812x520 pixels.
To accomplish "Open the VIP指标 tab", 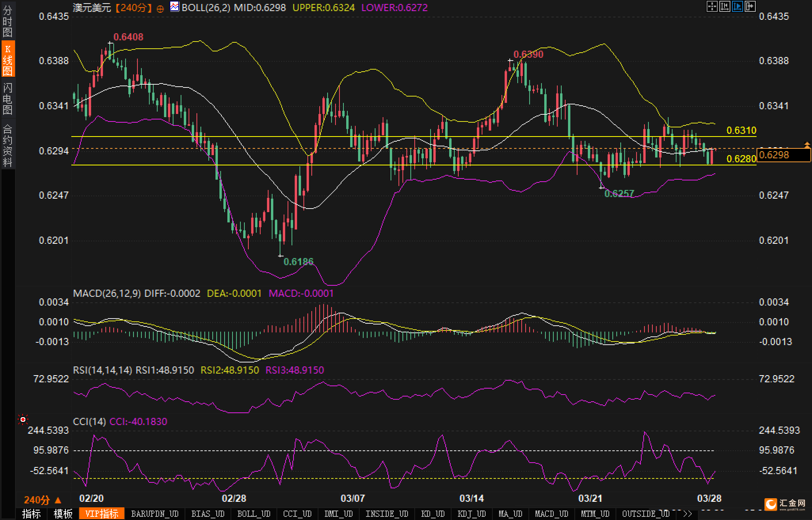I will [102, 514].
